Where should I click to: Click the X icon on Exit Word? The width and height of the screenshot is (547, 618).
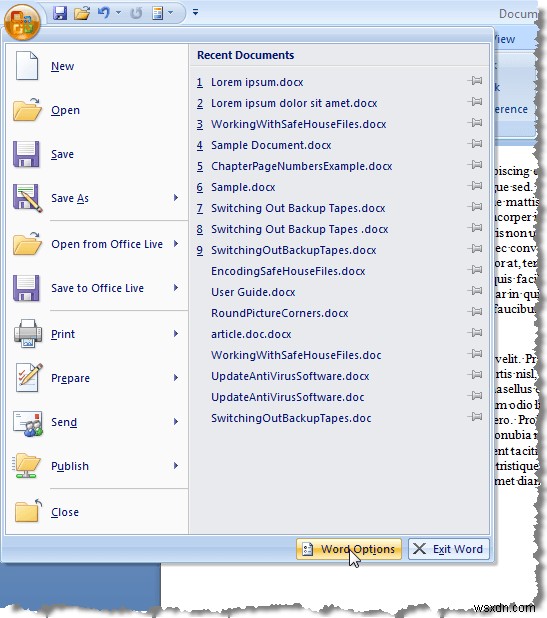click(419, 549)
